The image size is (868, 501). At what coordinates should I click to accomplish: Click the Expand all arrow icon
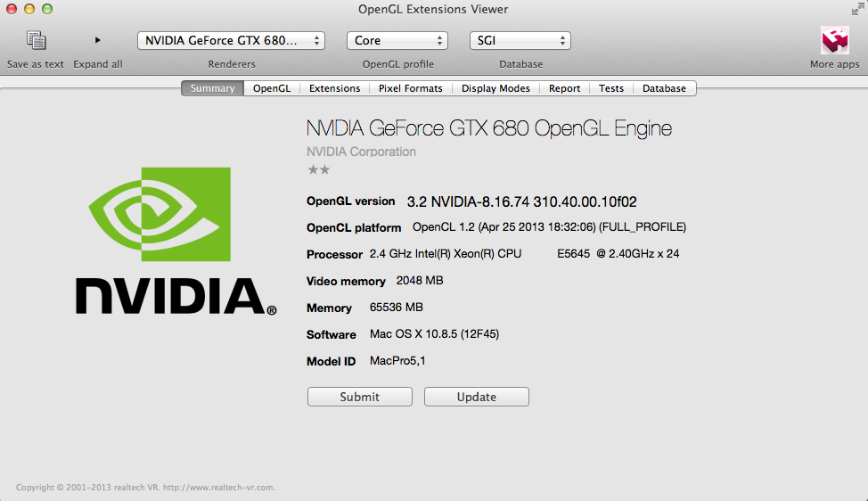coord(97,40)
